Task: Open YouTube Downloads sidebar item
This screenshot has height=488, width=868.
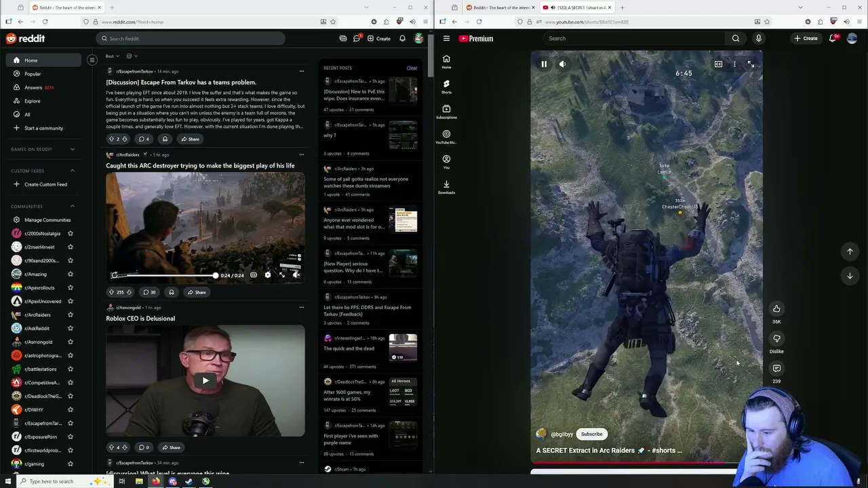Action: [x=446, y=187]
